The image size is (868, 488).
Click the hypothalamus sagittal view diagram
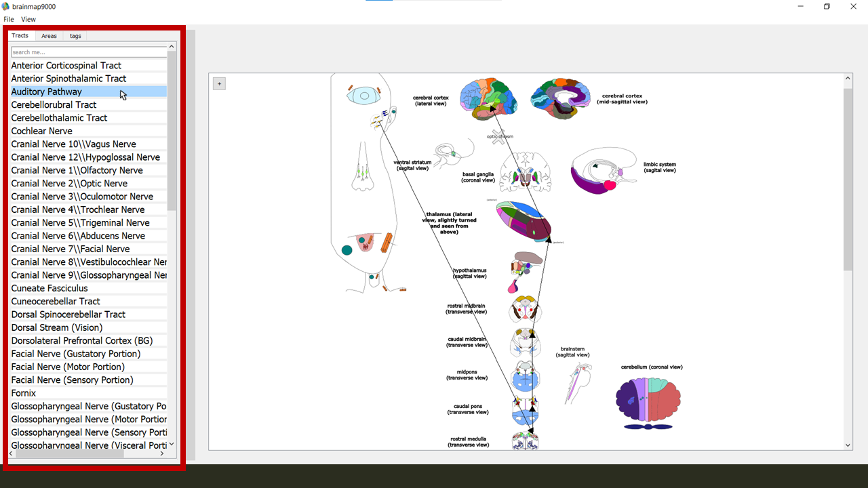pyautogui.click(x=525, y=271)
